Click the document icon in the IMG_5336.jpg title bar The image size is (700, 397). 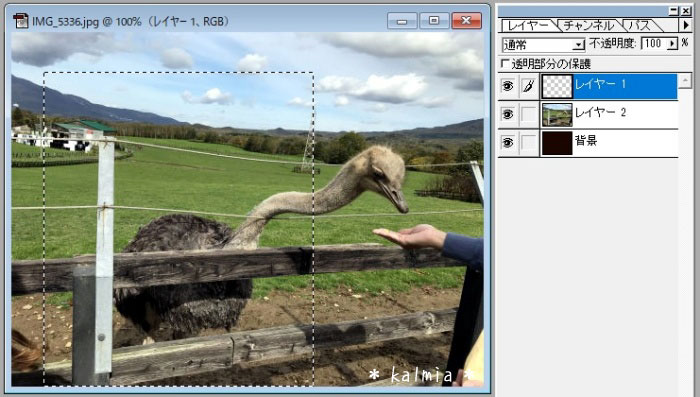tap(21, 21)
